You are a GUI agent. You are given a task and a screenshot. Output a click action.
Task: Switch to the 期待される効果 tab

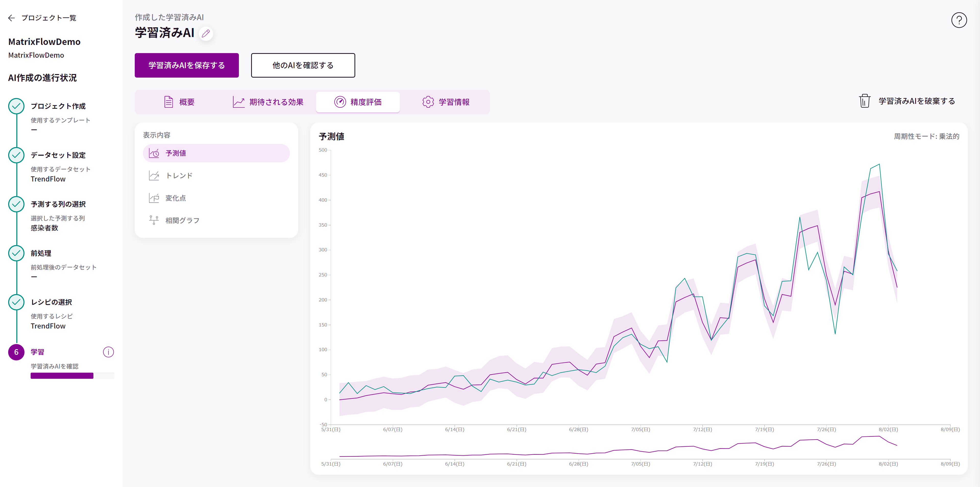(268, 102)
